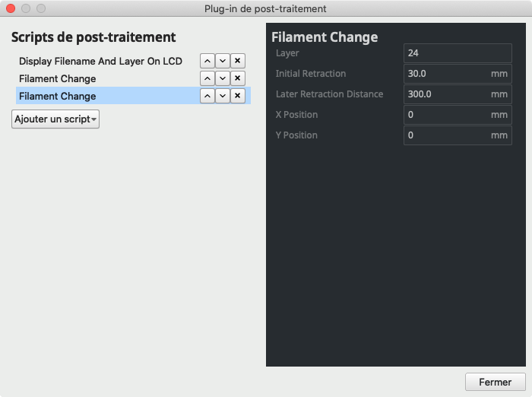Remove Display Filename And Layer script
The image size is (532, 397).
pyautogui.click(x=237, y=61)
